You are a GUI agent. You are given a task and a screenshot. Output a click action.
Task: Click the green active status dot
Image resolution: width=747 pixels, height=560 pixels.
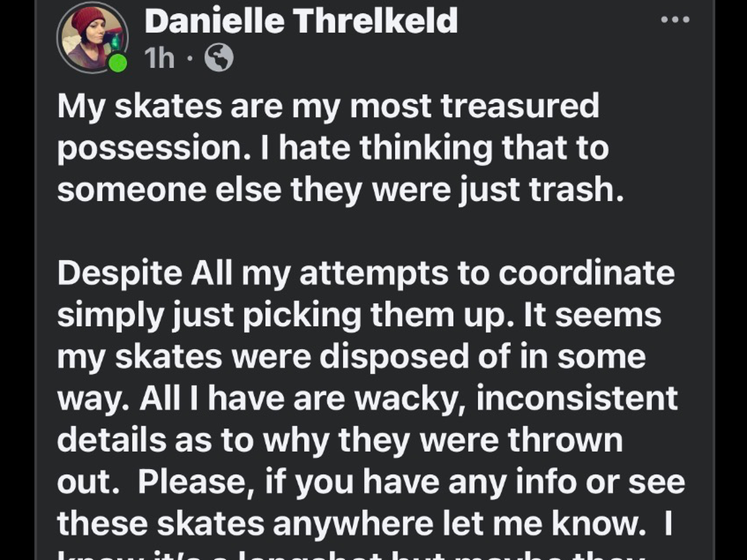click(x=116, y=63)
